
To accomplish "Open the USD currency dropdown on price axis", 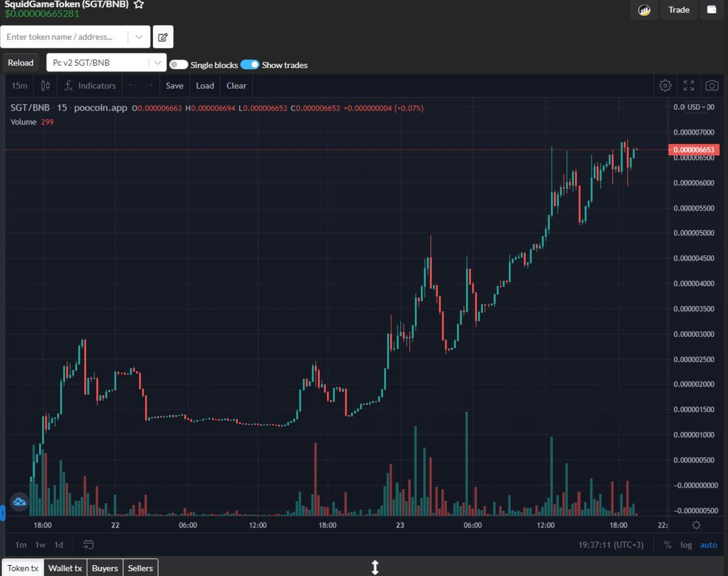I will coord(696,107).
